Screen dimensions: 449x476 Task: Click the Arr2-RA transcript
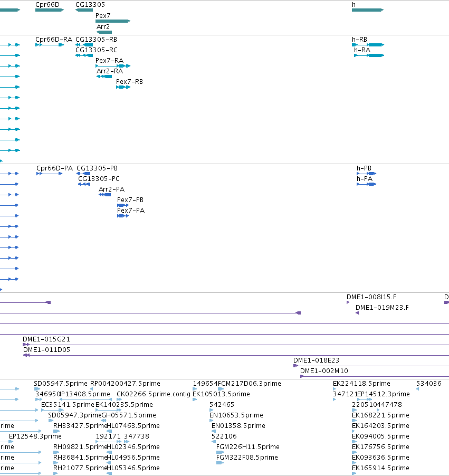104,77
